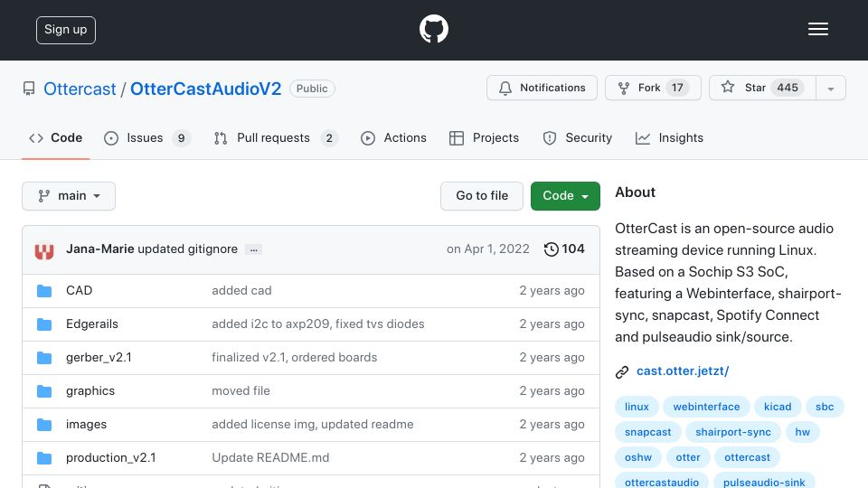Click the gerber_v2.1 folder icon
The width and height of the screenshot is (868, 488).
(44, 358)
